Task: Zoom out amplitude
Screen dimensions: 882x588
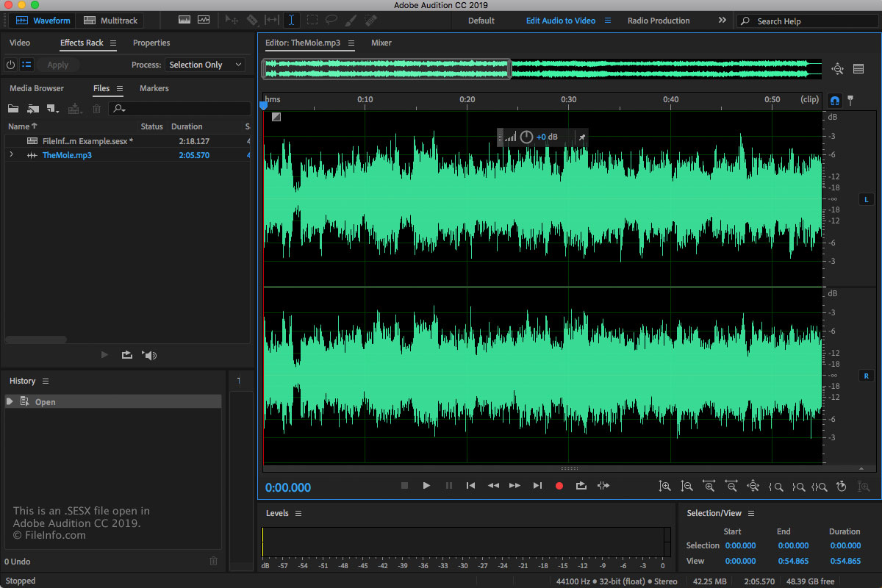Action: coord(686,486)
